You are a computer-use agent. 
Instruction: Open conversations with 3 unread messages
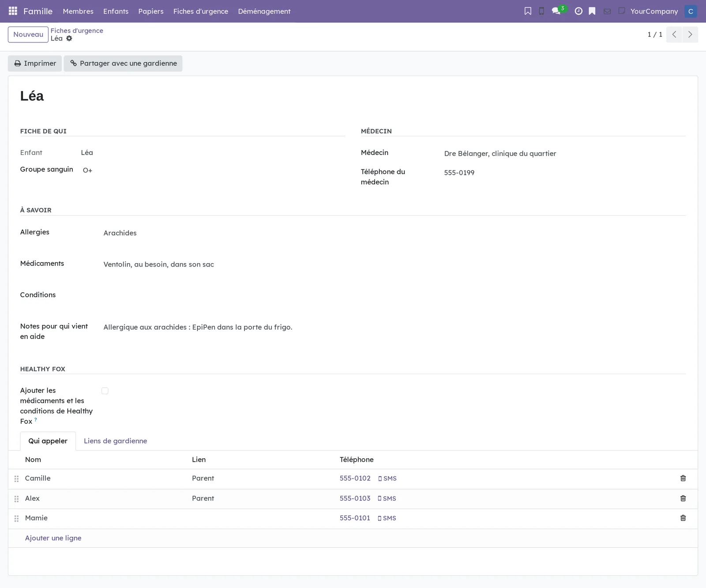point(559,11)
